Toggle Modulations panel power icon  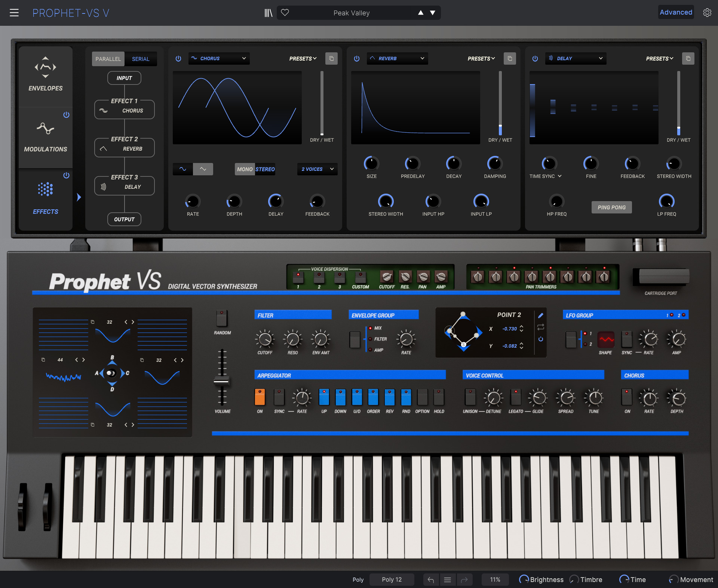[66, 115]
